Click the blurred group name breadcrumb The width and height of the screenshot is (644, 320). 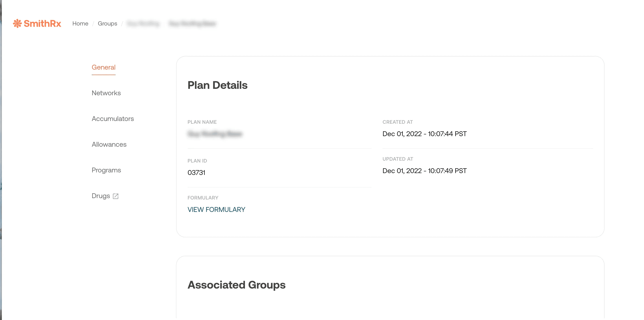[x=143, y=23]
